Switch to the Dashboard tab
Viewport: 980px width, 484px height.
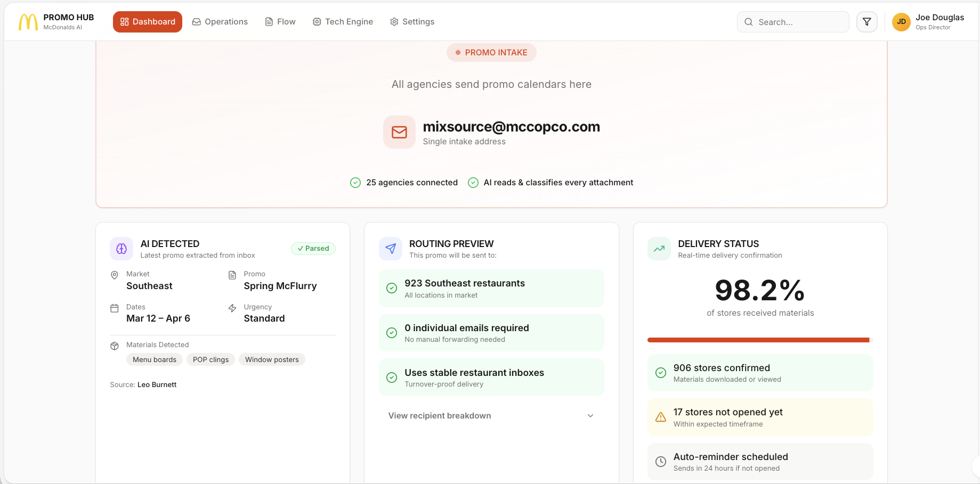148,22
